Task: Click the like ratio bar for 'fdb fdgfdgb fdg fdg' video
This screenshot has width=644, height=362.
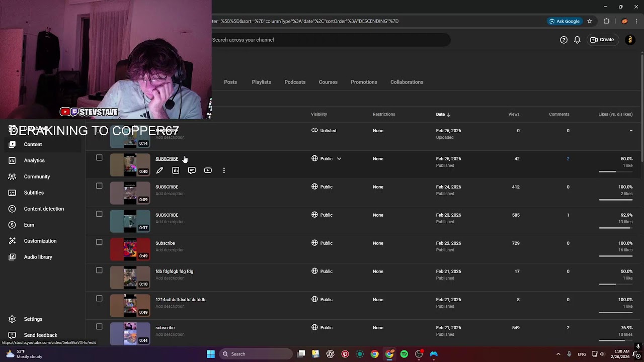Action: (615, 284)
